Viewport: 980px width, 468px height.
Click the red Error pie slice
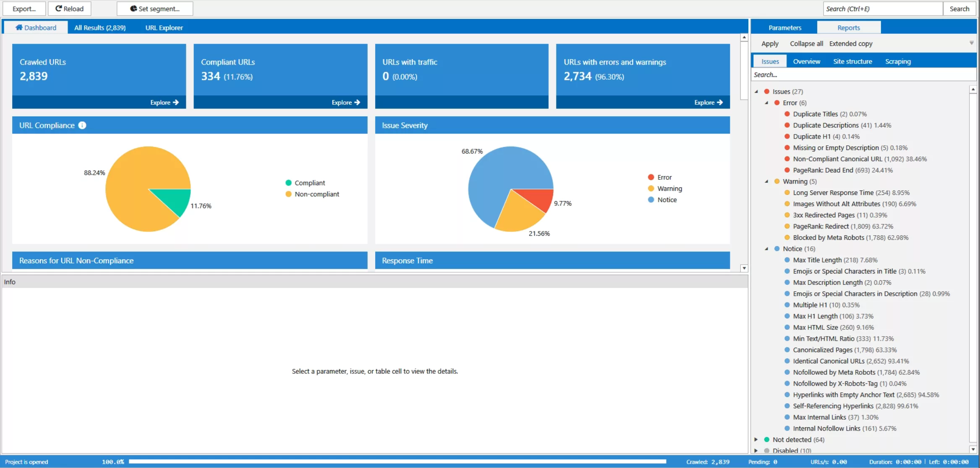pyautogui.click(x=538, y=199)
